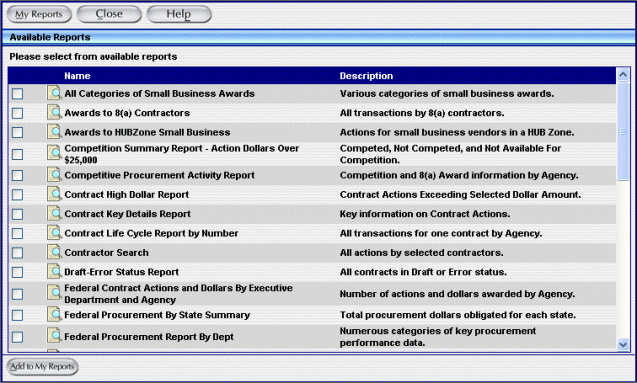Click report icon beside Awards to 8(a) Contractors

[54, 113]
